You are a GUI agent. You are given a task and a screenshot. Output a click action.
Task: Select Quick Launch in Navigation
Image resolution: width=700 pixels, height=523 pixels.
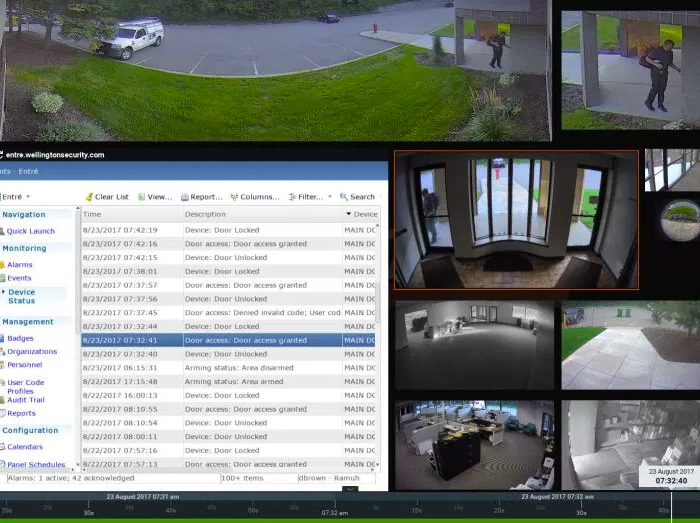[30, 231]
